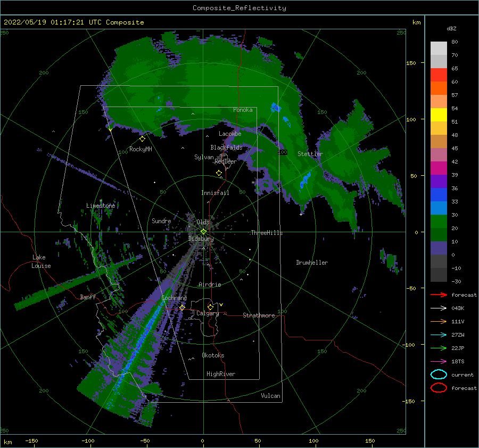479x448 pixels.
Task: Click the Sundre town label
Action: click(161, 221)
